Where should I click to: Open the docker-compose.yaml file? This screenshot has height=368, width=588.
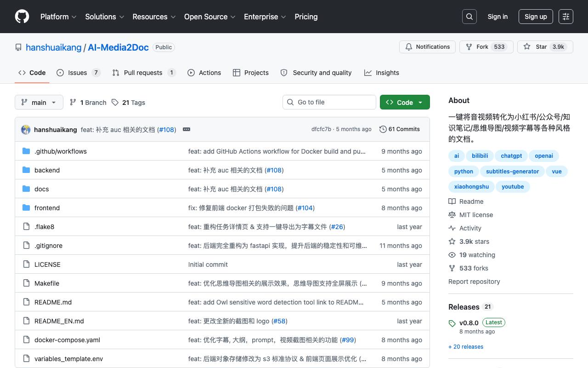pos(67,340)
